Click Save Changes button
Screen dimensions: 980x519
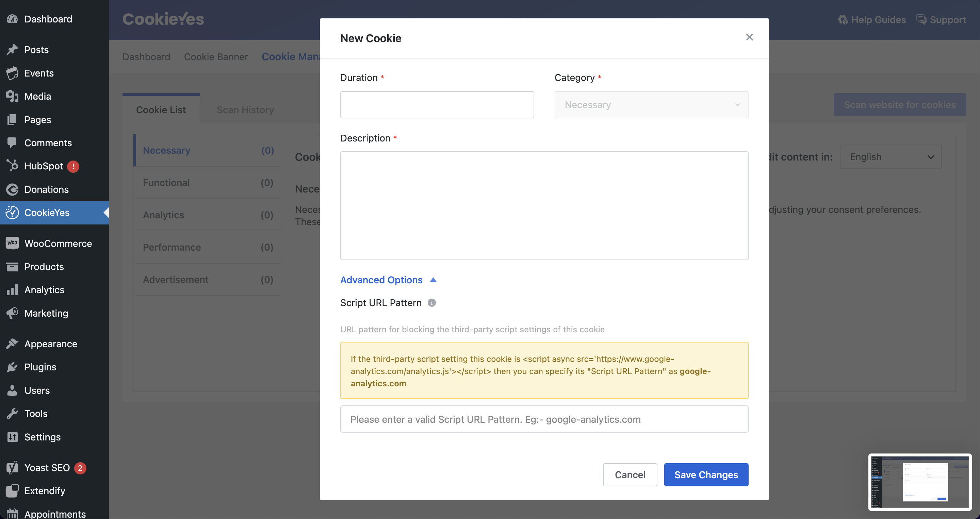[706, 474]
